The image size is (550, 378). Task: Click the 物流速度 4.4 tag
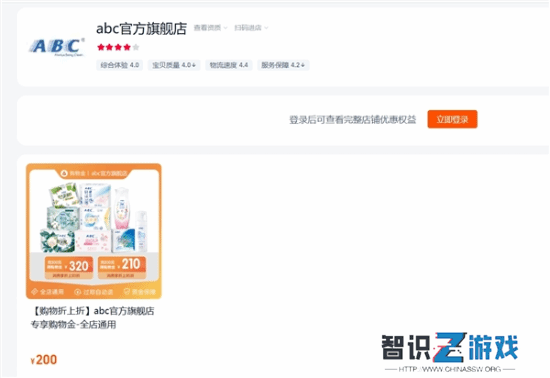(229, 65)
